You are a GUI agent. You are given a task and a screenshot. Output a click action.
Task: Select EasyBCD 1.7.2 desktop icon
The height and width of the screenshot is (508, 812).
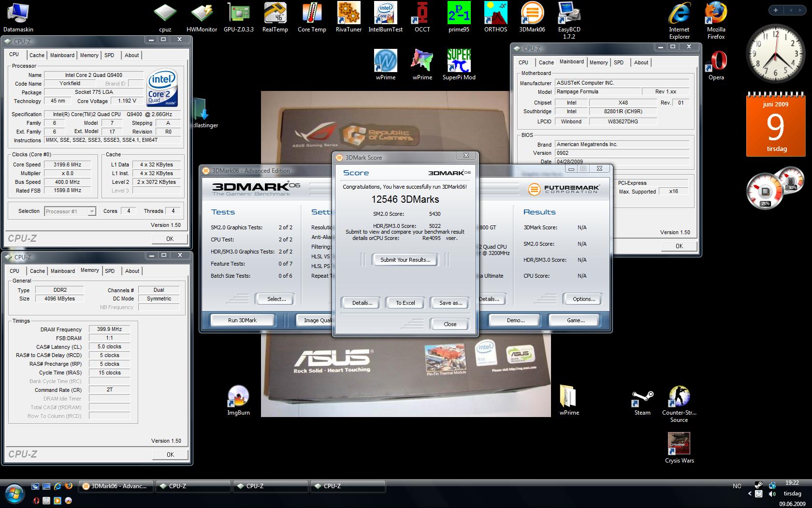pyautogui.click(x=569, y=21)
